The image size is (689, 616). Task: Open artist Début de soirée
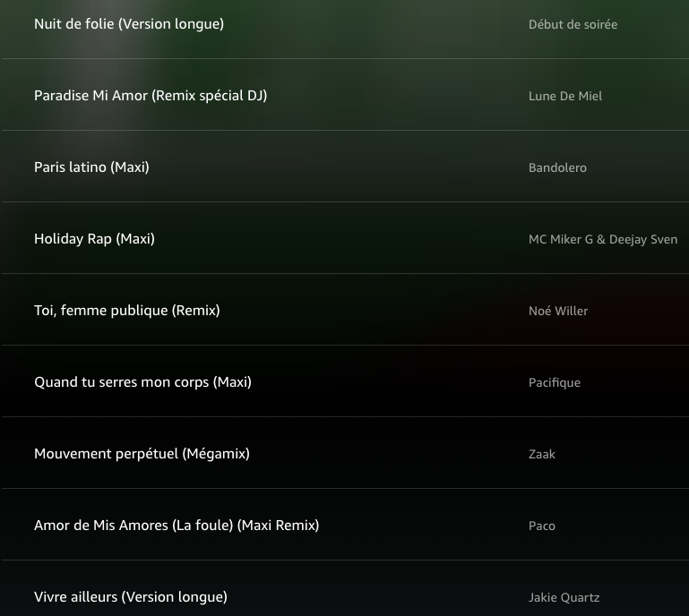tap(573, 24)
